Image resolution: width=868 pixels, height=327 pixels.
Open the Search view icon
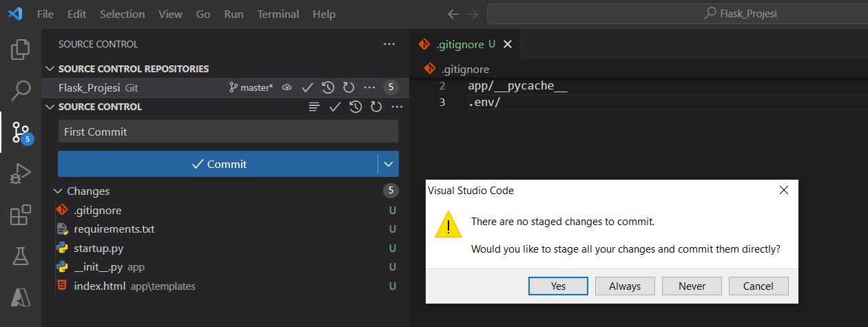(x=21, y=89)
